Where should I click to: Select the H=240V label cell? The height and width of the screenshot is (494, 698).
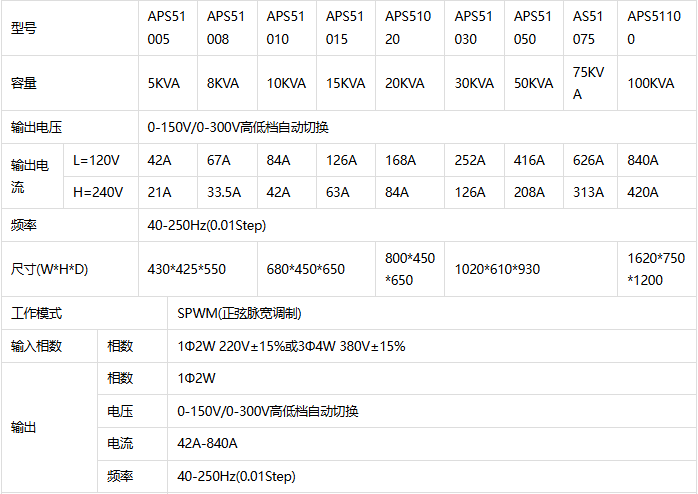coord(97,192)
